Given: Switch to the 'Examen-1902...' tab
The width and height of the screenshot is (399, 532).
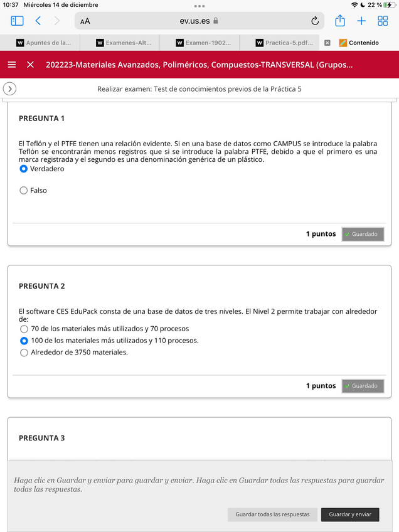Looking at the screenshot, I should coord(203,43).
